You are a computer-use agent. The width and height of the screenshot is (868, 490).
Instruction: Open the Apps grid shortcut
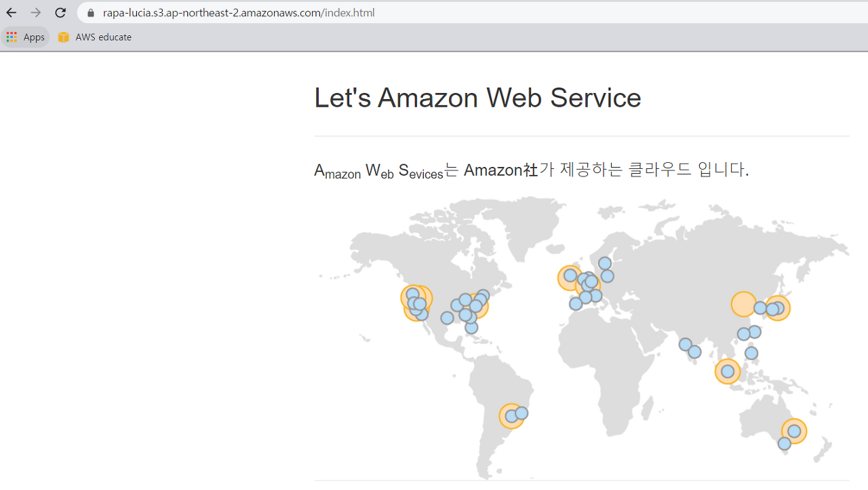pos(25,37)
